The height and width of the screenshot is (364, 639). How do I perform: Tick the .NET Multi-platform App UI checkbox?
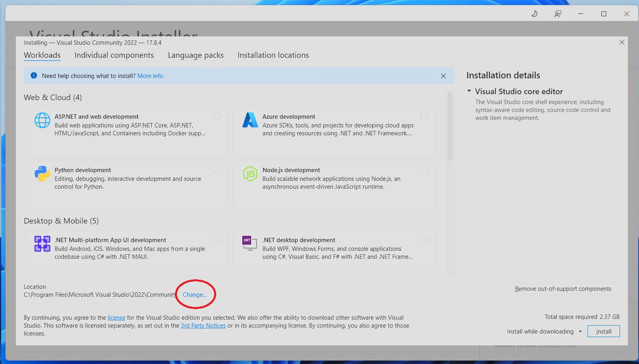pyautogui.click(x=216, y=239)
